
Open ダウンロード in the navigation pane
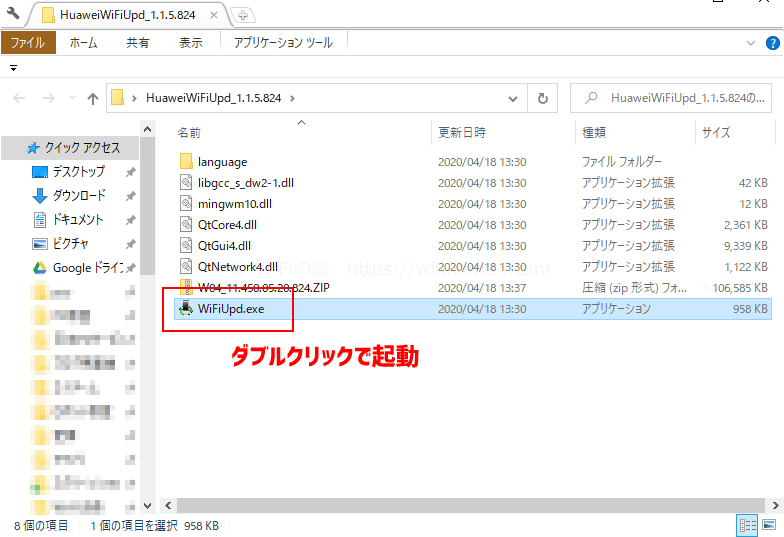(x=79, y=196)
